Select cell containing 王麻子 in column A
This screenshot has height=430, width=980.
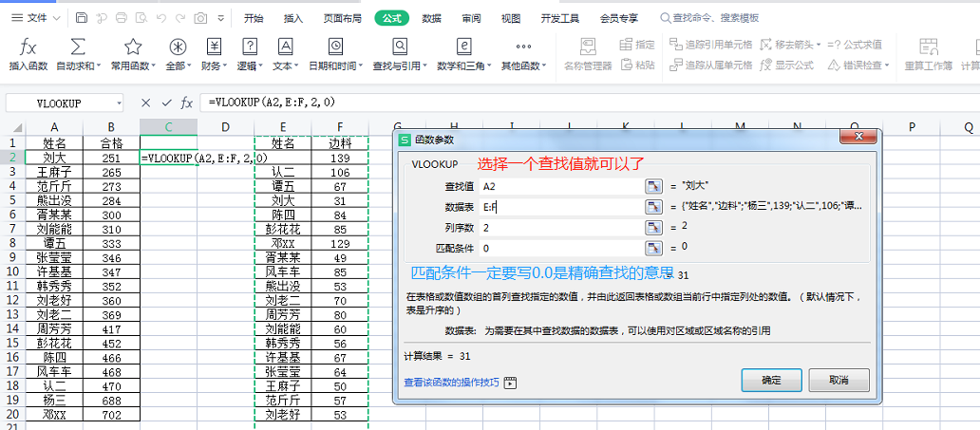[x=54, y=172]
